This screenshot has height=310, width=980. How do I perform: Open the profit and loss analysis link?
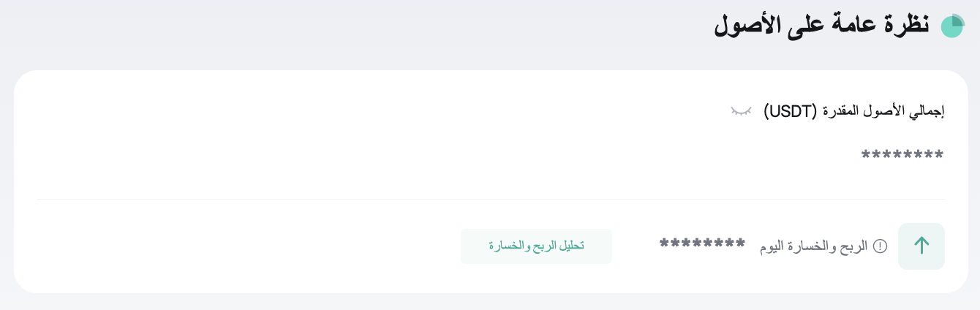pos(536,246)
